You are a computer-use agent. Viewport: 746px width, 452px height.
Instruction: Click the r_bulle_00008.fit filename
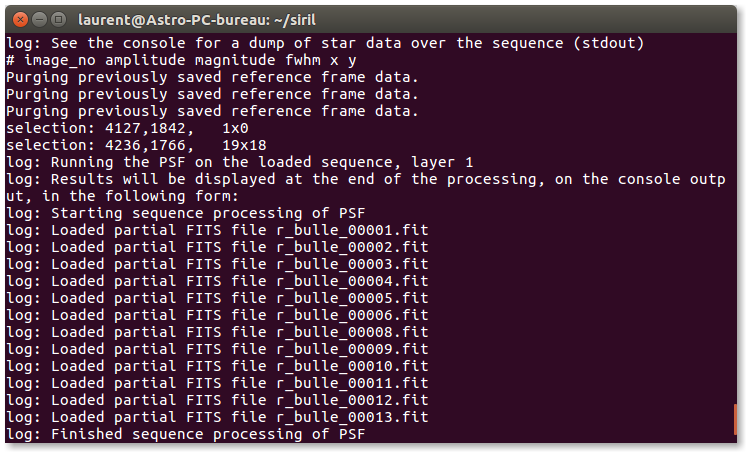tap(352, 332)
